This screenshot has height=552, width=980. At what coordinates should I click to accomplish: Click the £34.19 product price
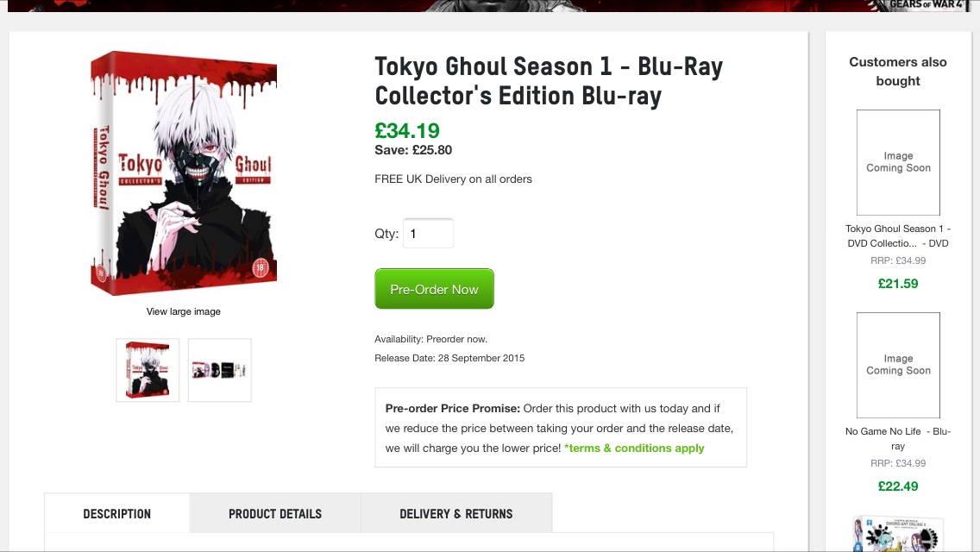pos(407,130)
